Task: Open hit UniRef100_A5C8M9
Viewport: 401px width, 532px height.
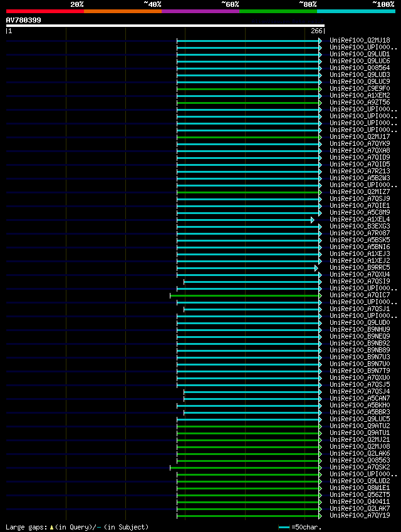Action: click(360, 212)
